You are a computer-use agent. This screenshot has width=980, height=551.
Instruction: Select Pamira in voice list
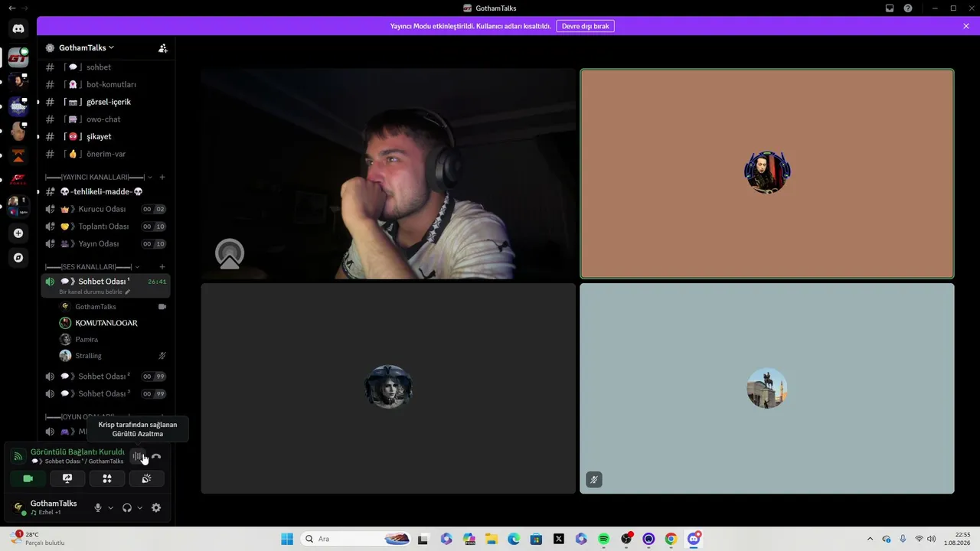click(113, 339)
